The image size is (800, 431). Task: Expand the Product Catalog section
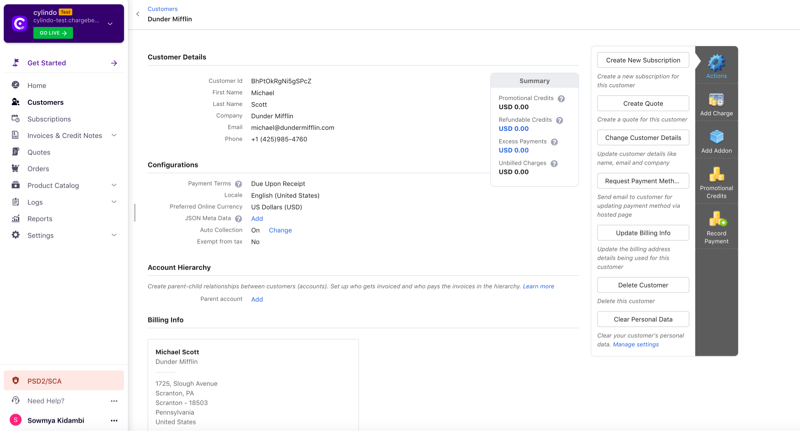pyautogui.click(x=114, y=185)
